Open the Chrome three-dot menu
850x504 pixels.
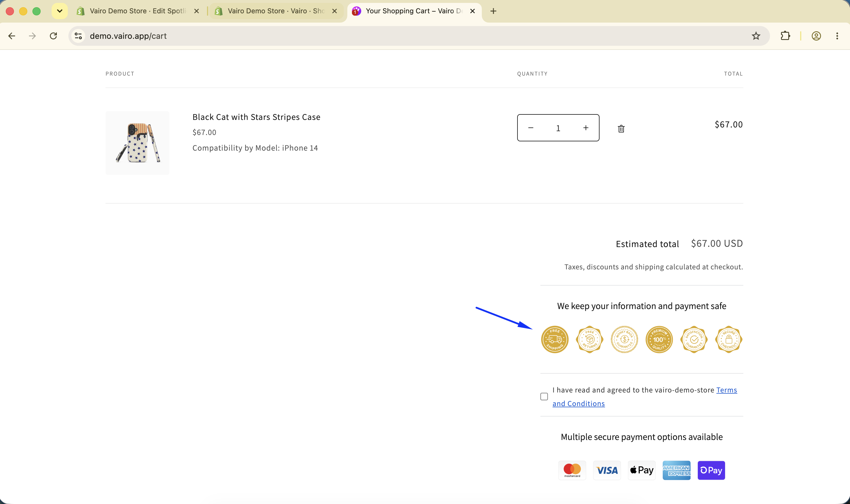click(837, 36)
